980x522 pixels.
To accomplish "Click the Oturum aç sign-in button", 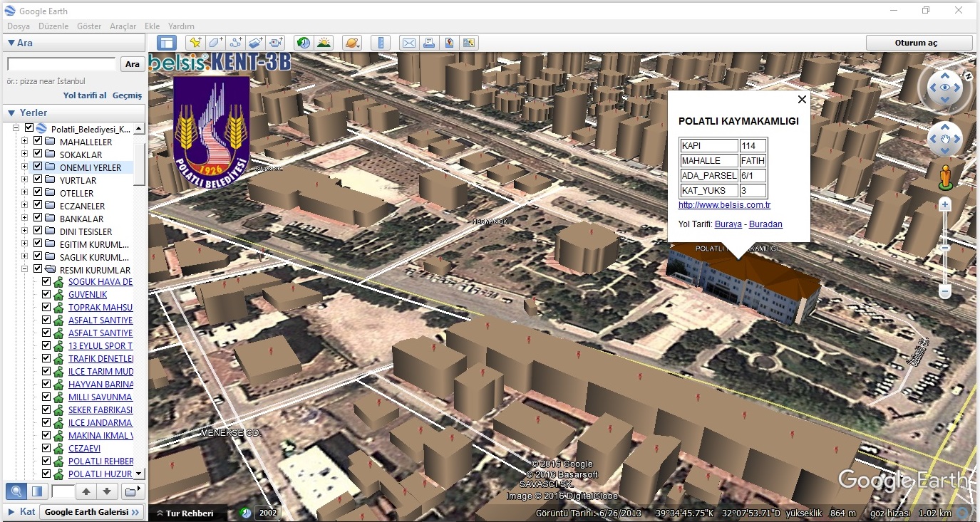I will 919,43.
